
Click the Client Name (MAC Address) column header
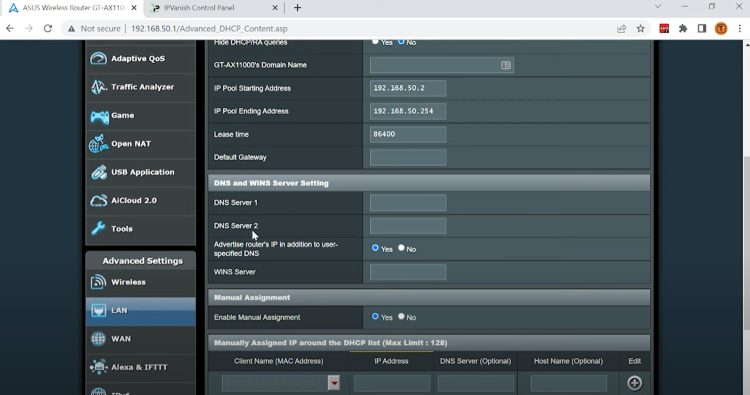[278, 361]
